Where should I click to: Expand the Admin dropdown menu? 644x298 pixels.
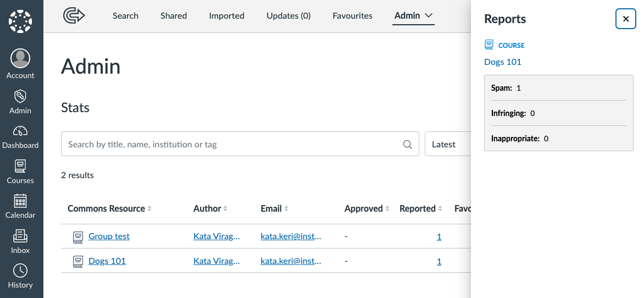point(414,16)
